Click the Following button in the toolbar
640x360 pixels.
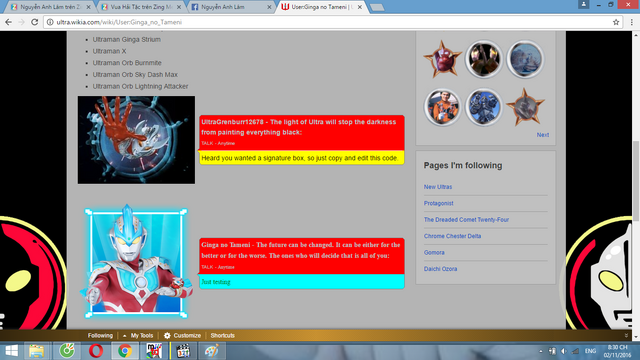coord(100,336)
